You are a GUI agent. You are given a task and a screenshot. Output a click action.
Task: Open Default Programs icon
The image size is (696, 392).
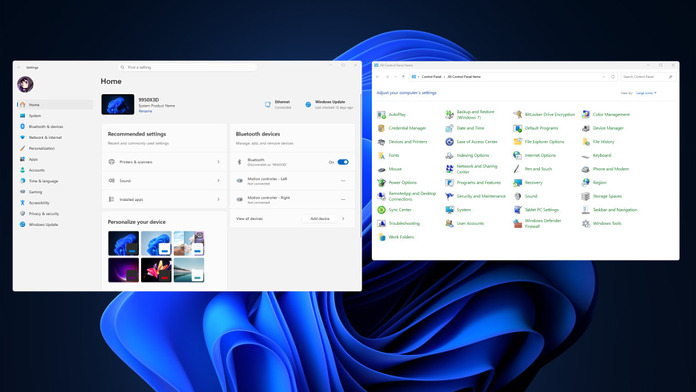coord(518,128)
